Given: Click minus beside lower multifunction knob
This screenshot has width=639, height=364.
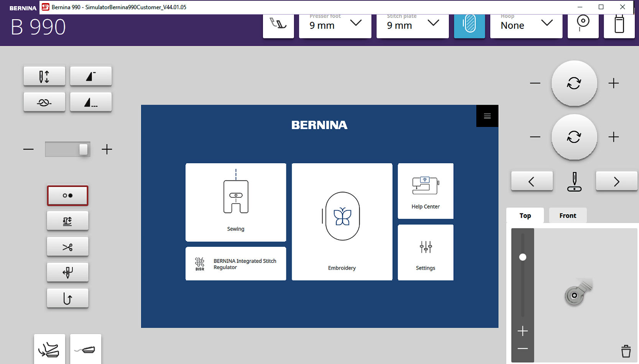Looking at the screenshot, I should point(535,137).
